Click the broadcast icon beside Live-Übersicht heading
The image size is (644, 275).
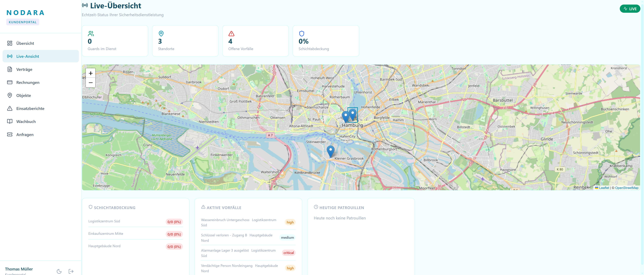point(85,5)
